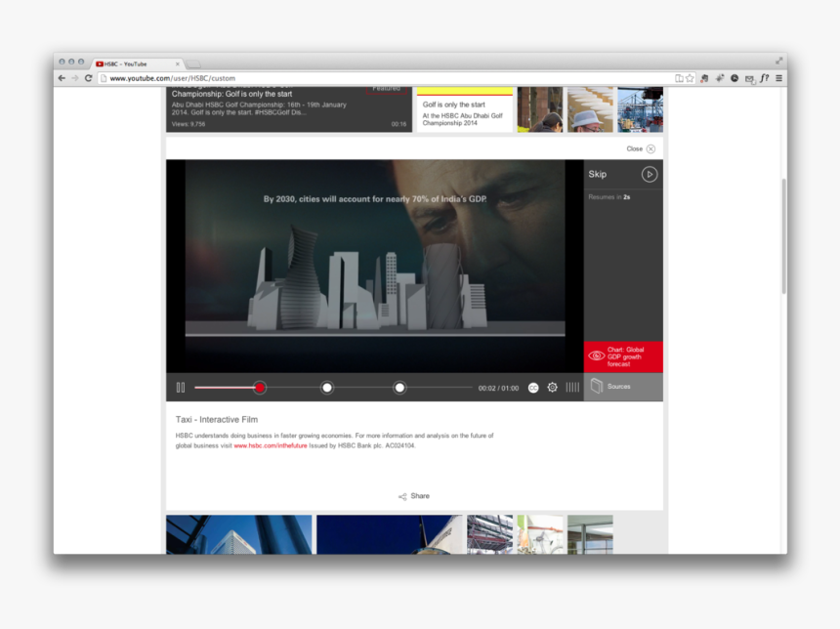
Task: Jump to the third white timeline marker
Action: (x=399, y=388)
